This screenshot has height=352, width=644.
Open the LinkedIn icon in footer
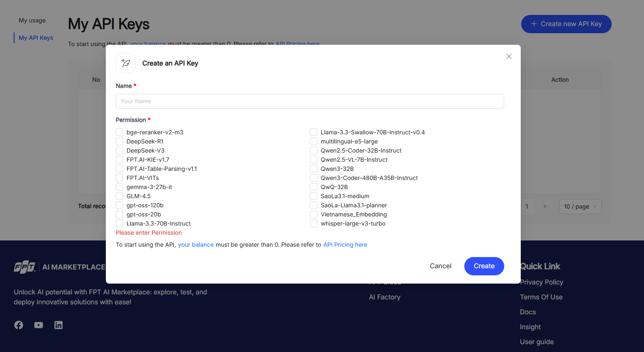tap(59, 325)
